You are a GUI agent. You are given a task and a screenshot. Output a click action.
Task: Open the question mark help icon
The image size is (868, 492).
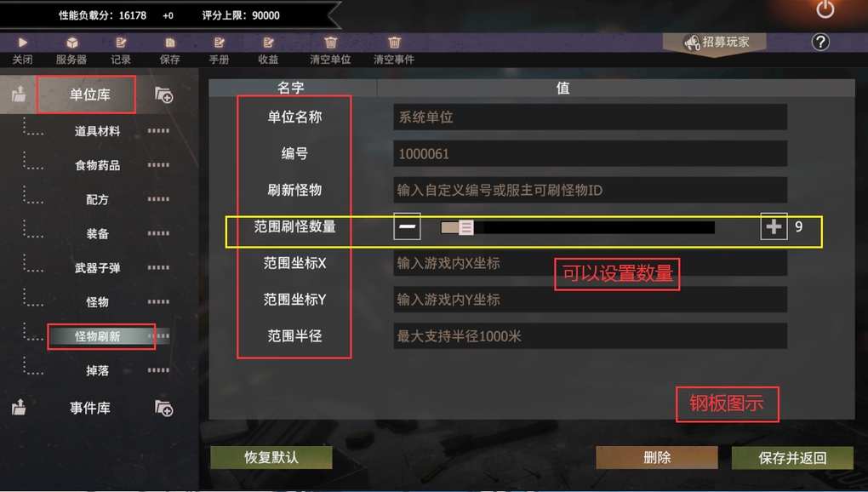[820, 42]
